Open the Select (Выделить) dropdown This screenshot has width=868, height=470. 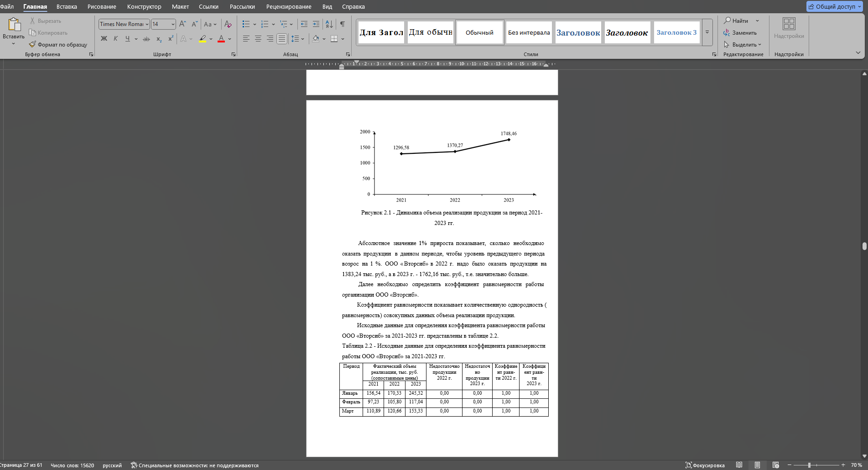tap(743, 45)
